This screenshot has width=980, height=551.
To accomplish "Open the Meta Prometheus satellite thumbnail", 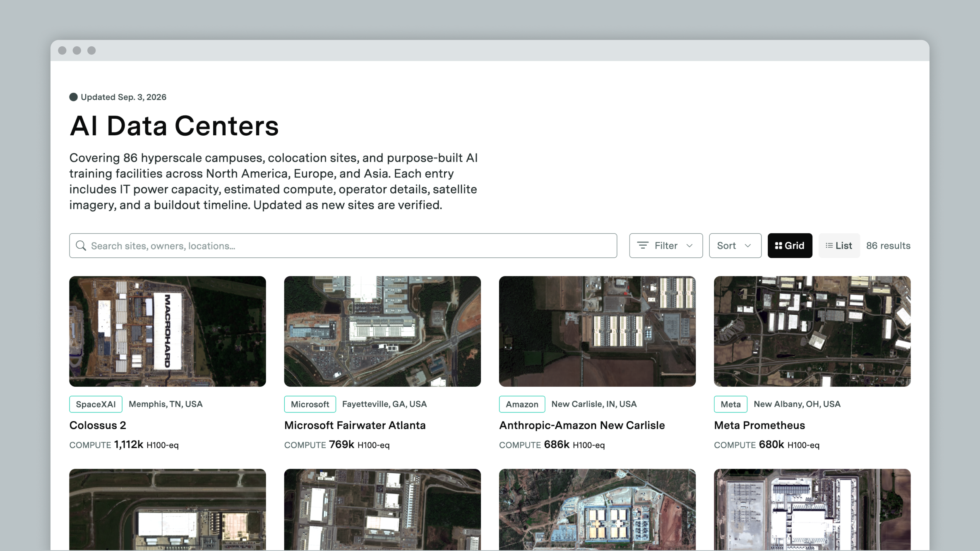I will click(812, 331).
